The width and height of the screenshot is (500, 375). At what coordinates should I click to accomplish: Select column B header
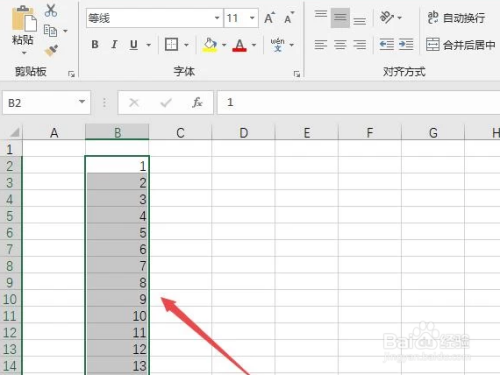point(117,132)
